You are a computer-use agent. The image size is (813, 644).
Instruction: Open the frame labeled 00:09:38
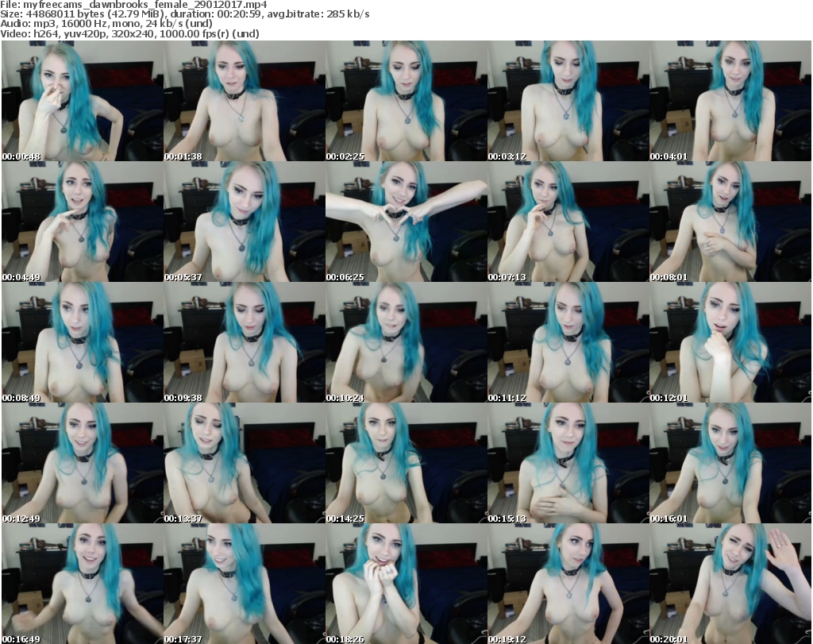click(x=245, y=342)
